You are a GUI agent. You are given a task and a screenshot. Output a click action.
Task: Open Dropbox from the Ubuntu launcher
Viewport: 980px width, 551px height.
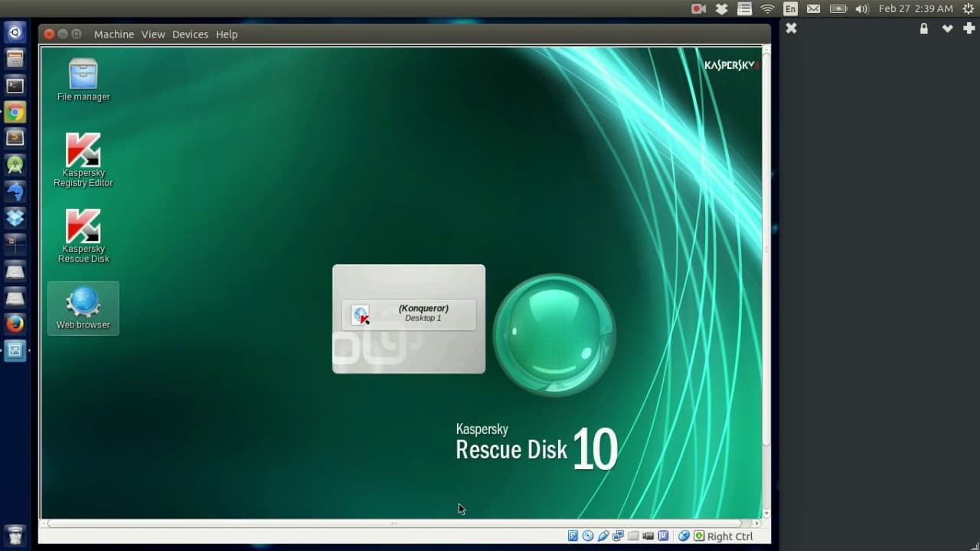point(15,218)
